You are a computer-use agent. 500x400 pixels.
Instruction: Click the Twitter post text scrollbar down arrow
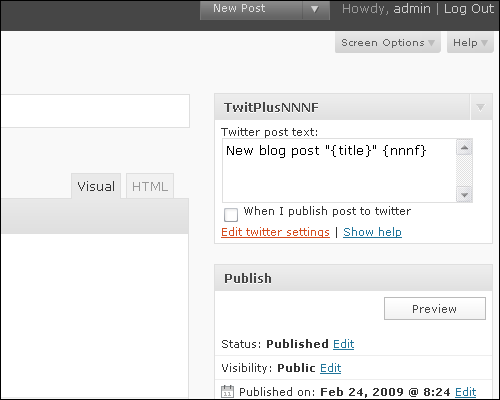click(x=464, y=195)
